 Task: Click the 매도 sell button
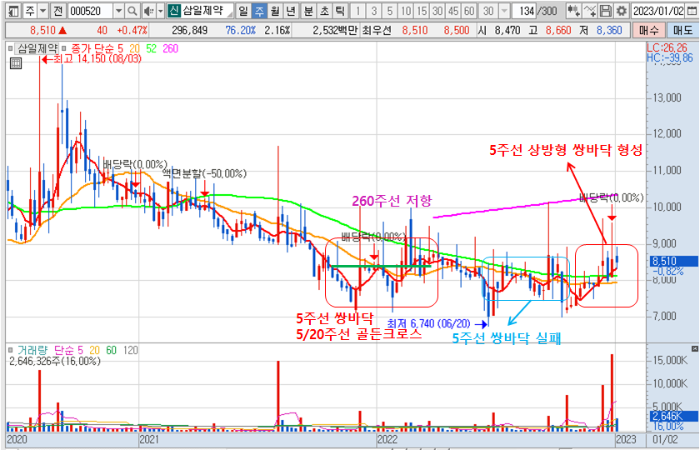[x=683, y=30]
